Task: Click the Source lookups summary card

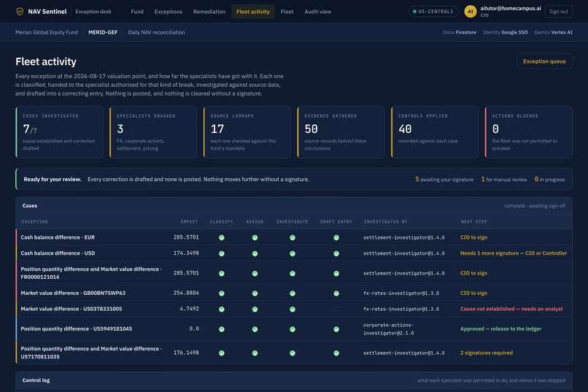Action: pyautogui.click(x=247, y=132)
